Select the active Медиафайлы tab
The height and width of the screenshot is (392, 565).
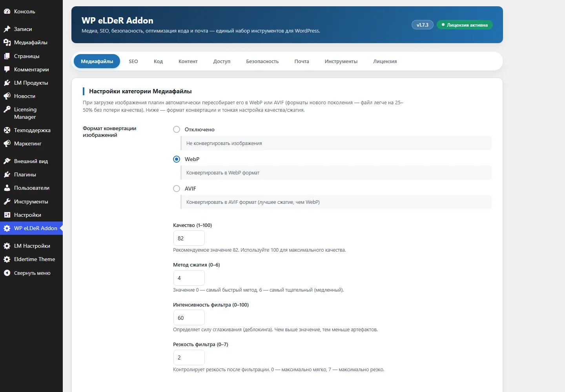[x=97, y=61]
